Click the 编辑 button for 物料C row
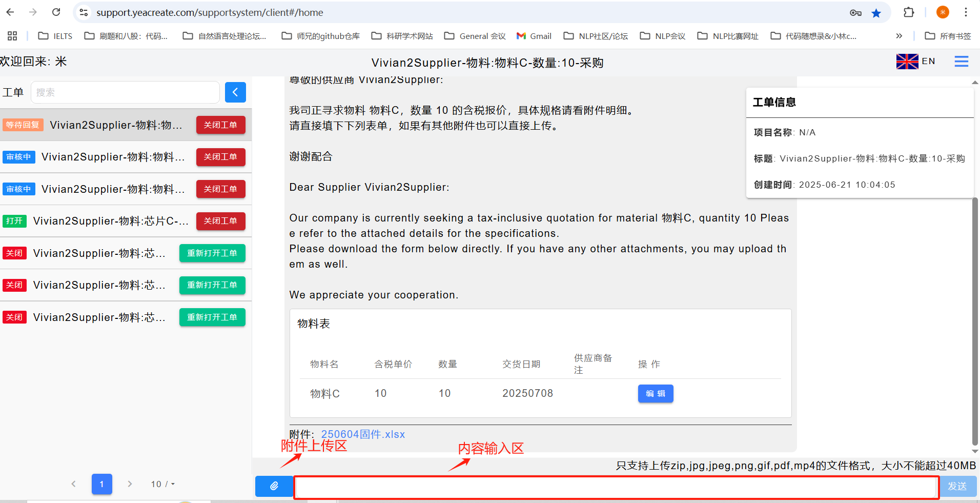Screen dimensions: 980x503 click(x=655, y=394)
